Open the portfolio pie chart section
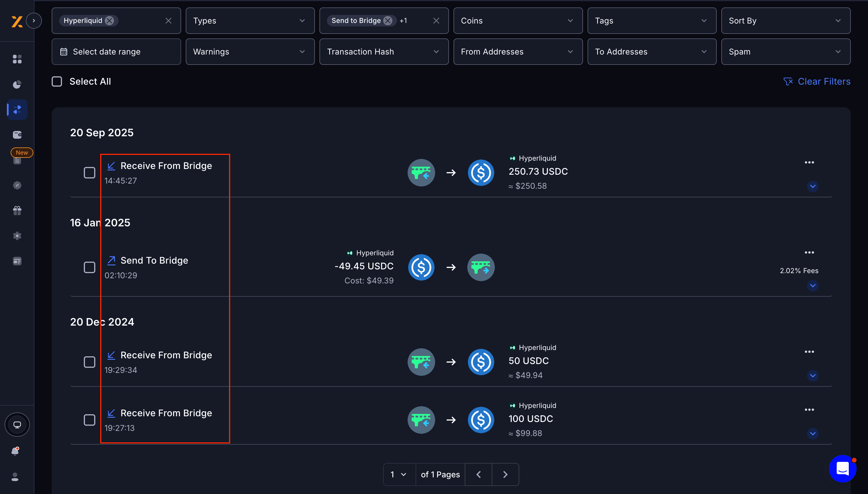Viewport: 868px width, 494px height. pyautogui.click(x=17, y=84)
